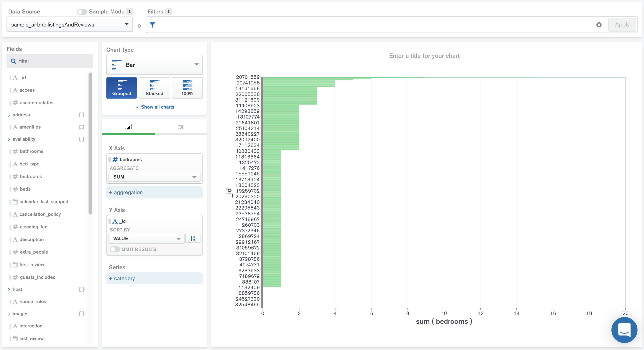Screen dimensions: 644x350
Task: Toggle Sample Mode switch
Action: point(82,12)
